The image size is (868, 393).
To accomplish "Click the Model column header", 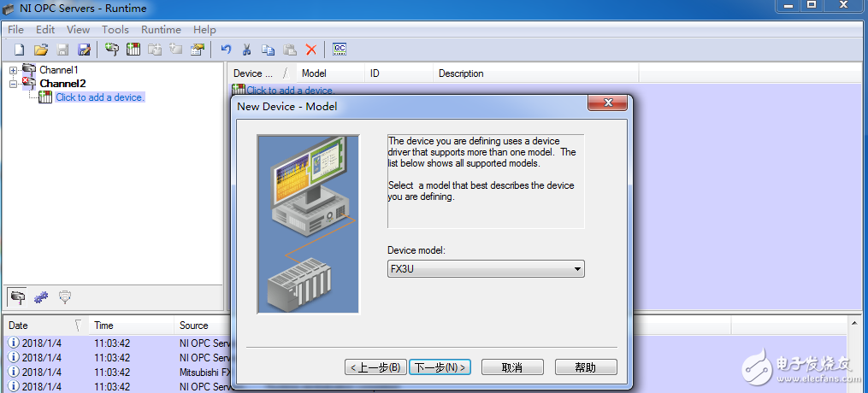I will [330, 73].
